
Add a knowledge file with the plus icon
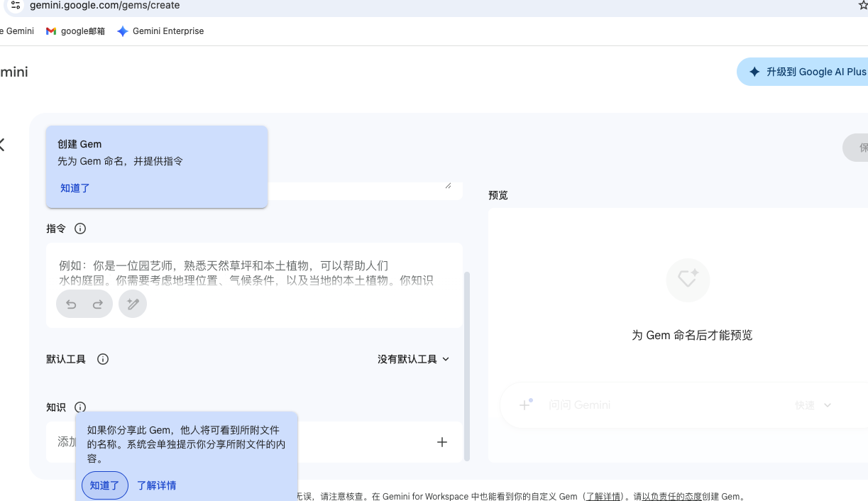(442, 442)
